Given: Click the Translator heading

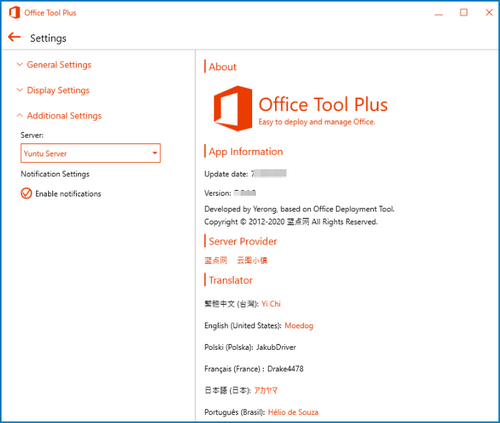Looking at the screenshot, I should point(231,280).
